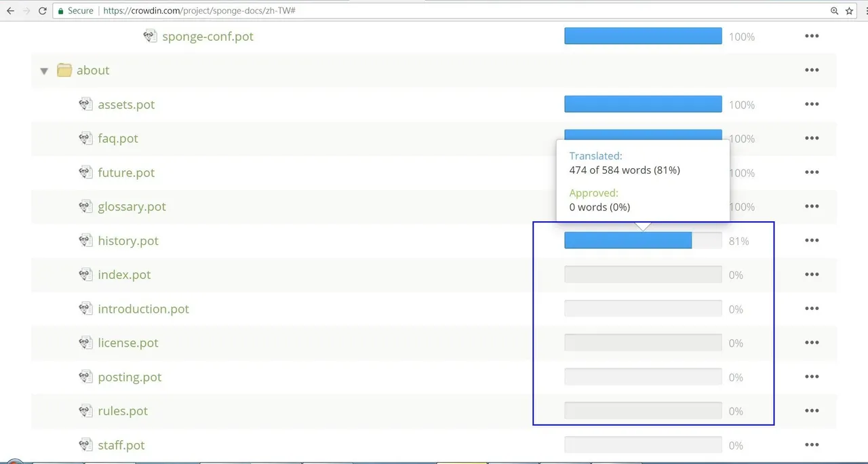The image size is (868, 464).
Task: Open the three-dot menu for history.pot
Action: [x=812, y=240]
